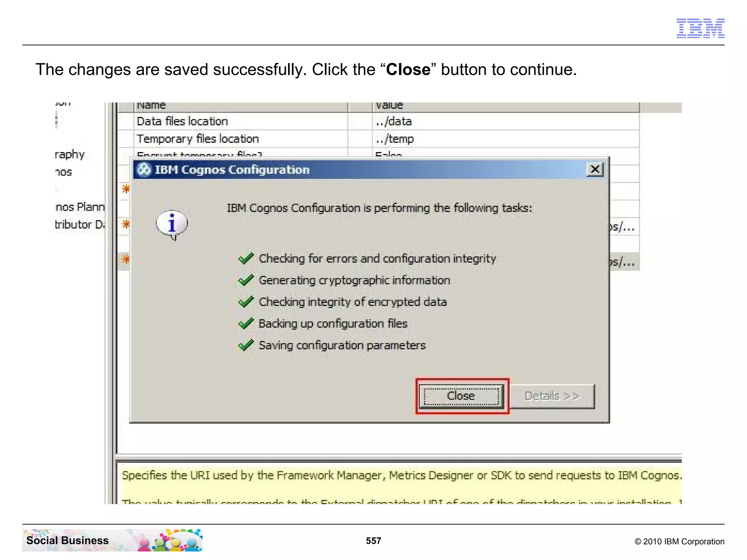Click the Social Business banner
The height and width of the screenshot is (560, 747).
click(112, 540)
